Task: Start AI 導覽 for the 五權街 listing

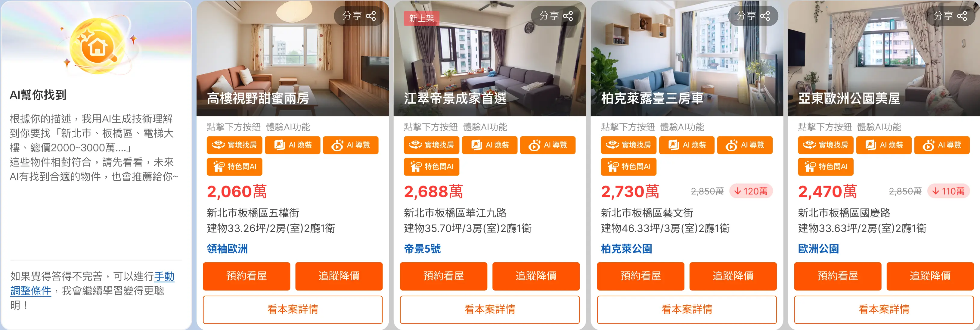Action: point(351,145)
